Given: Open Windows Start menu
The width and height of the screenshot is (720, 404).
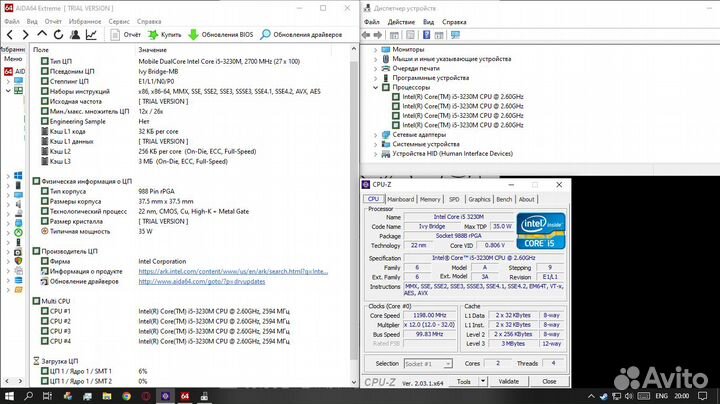Looking at the screenshot, I should point(9,396).
